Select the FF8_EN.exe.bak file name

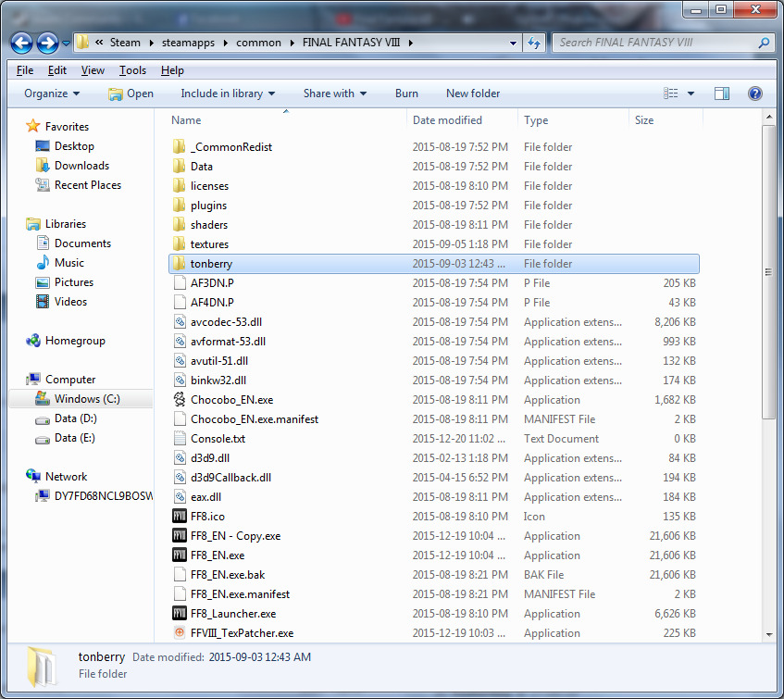pos(228,575)
